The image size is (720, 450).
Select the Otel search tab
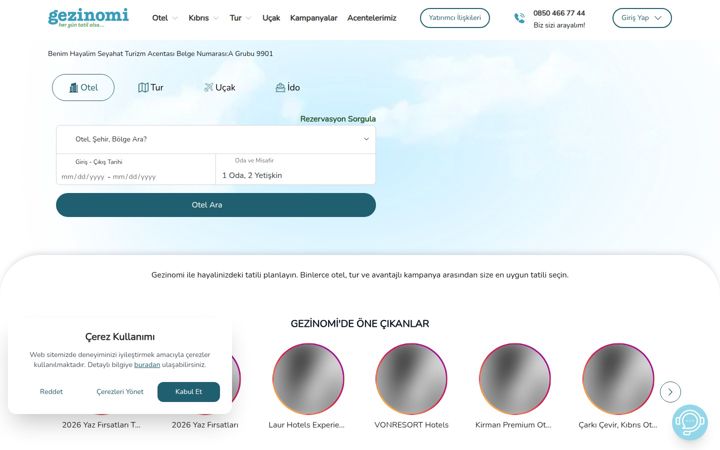pyautogui.click(x=83, y=88)
